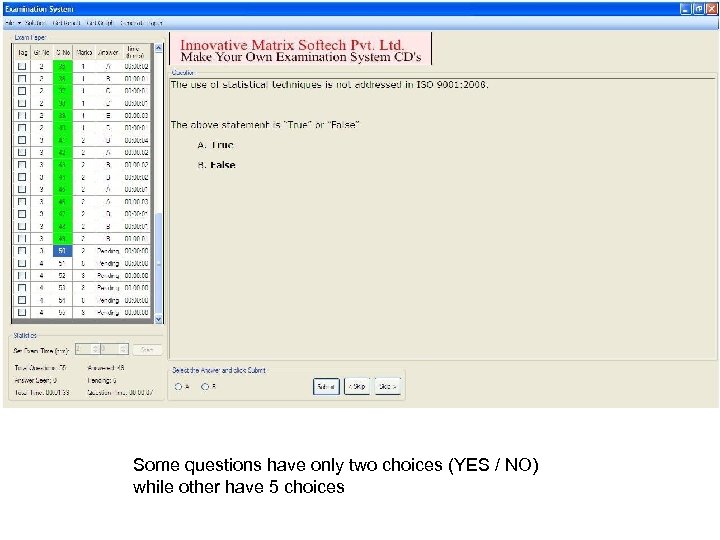Open the 'Get Result' menu item

pos(67,23)
